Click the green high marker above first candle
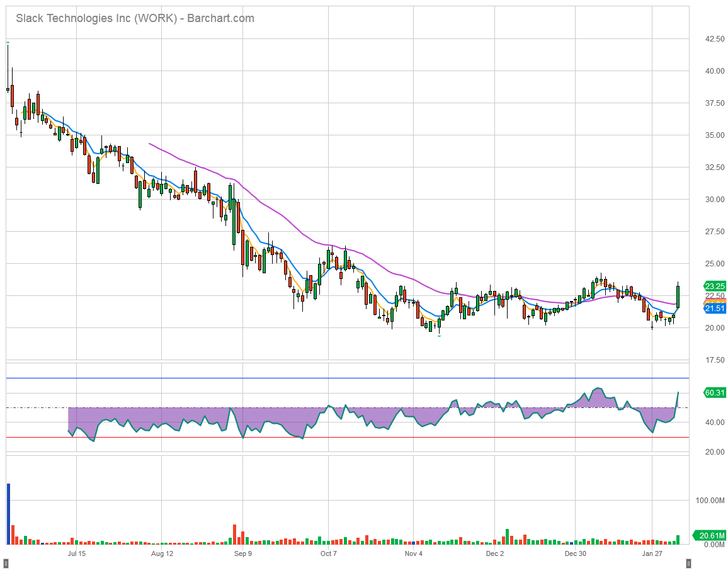728x573 pixels. 8,43
